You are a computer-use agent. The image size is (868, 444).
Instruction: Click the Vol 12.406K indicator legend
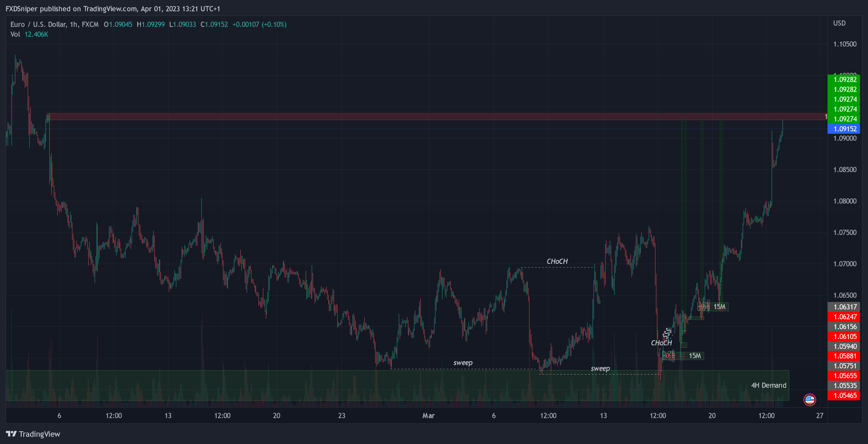pos(29,34)
